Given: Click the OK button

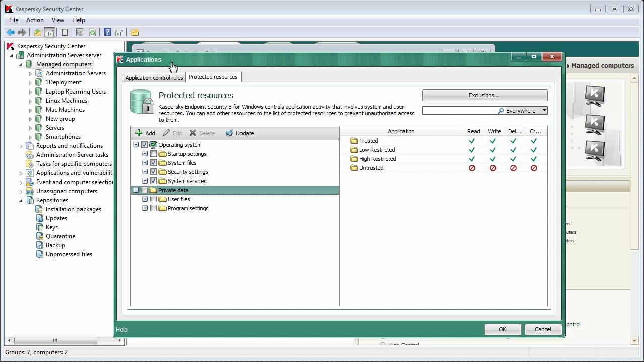Looking at the screenshot, I should pyautogui.click(x=502, y=329).
